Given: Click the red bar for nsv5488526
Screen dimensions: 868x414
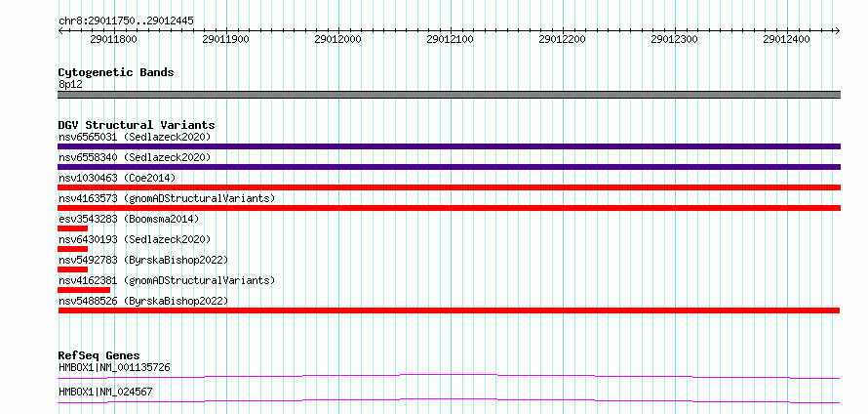Looking at the screenshot, I should pyautogui.click(x=449, y=310).
